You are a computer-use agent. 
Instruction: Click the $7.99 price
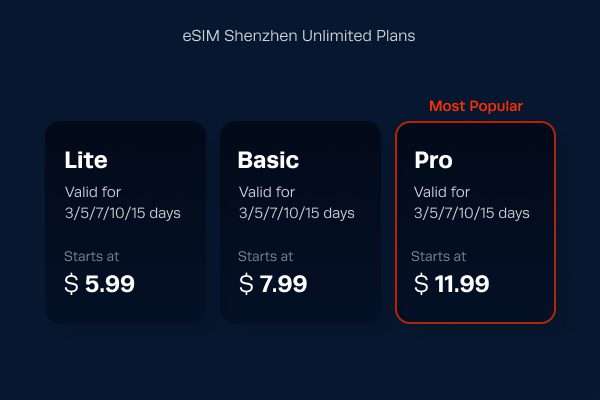tap(273, 284)
